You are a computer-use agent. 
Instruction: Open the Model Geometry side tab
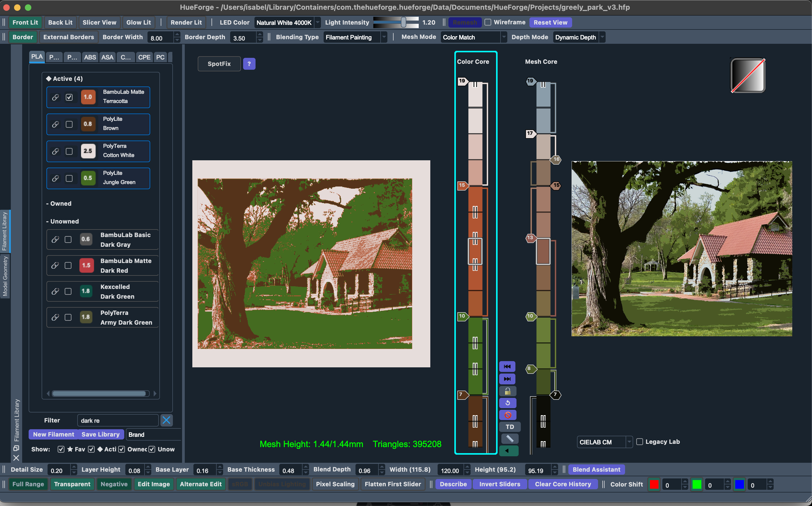[x=5, y=276]
